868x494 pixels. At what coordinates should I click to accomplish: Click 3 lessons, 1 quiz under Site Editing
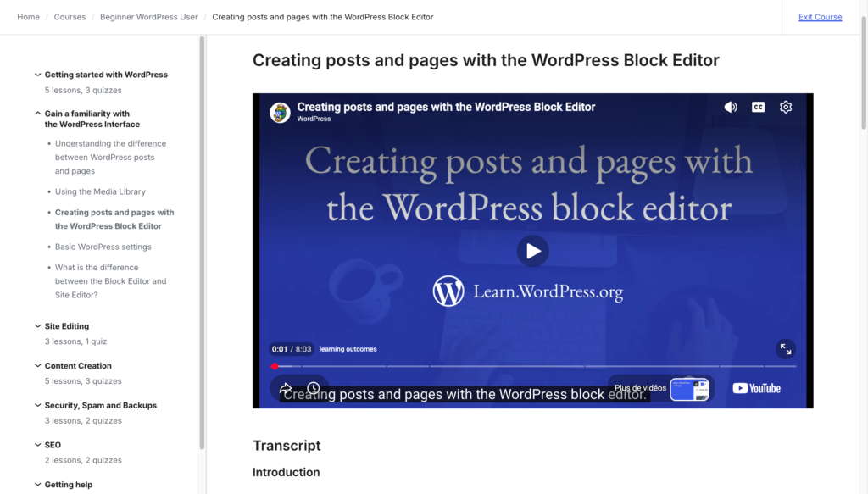pyautogui.click(x=75, y=341)
